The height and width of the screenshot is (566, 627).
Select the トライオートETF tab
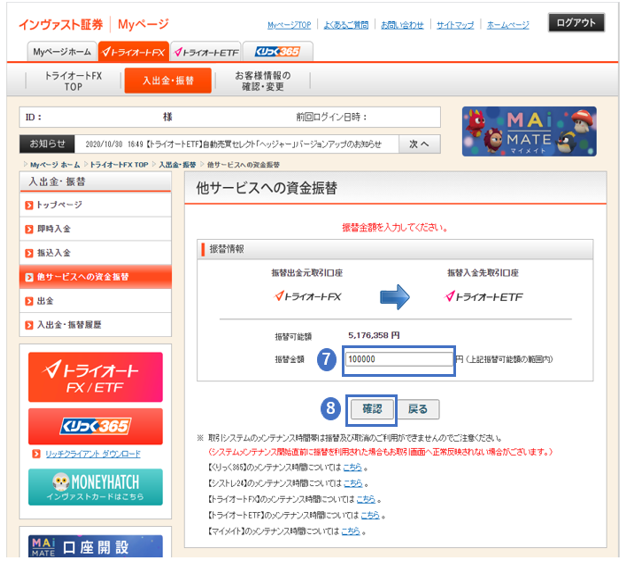pyautogui.click(x=206, y=52)
